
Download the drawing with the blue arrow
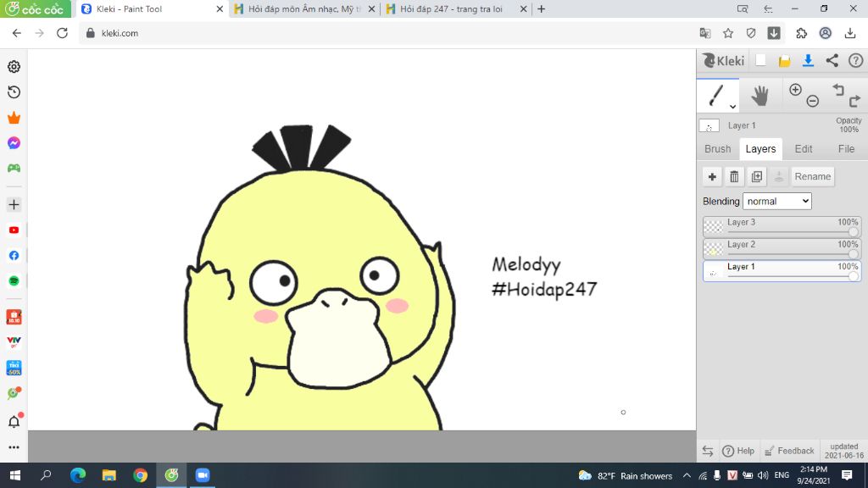click(x=808, y=60)
